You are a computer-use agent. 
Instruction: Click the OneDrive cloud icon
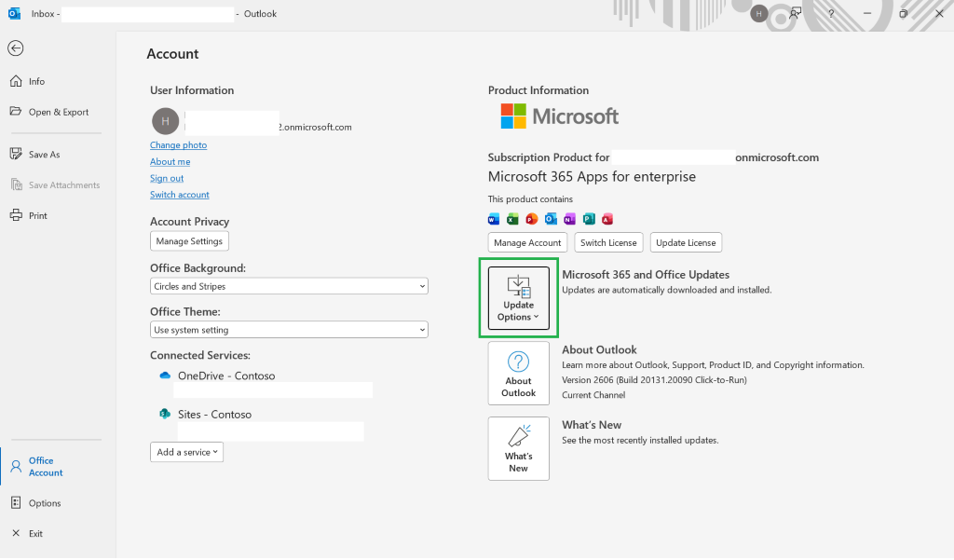(165, 376)
